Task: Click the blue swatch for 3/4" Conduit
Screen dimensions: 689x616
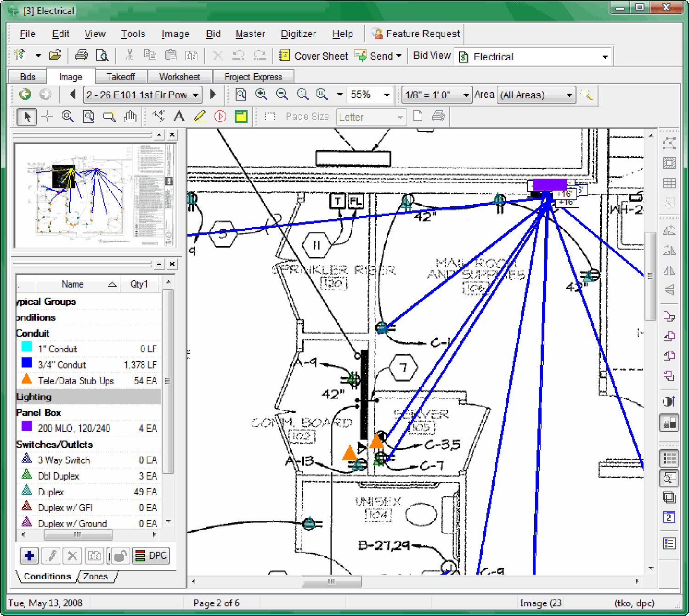Action: pos(27,363)
